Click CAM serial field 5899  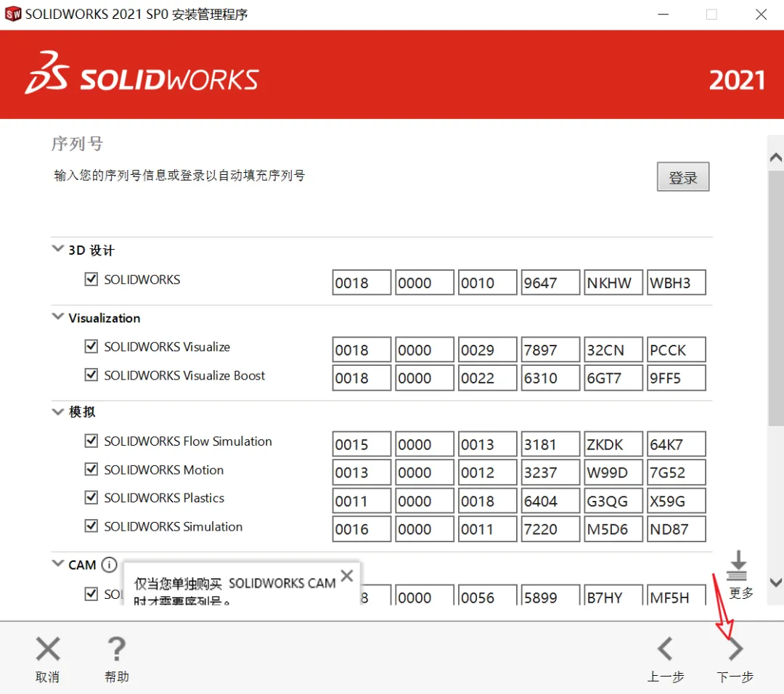[x=550, y=595]
